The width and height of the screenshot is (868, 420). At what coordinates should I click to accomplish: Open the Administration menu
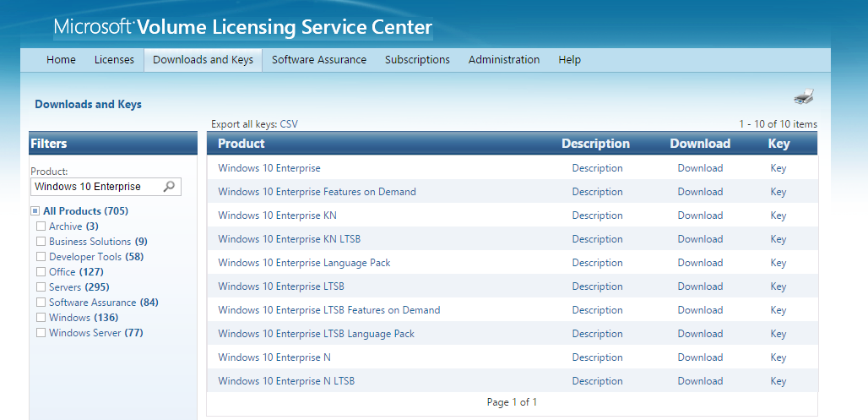[x=504, y=60]
